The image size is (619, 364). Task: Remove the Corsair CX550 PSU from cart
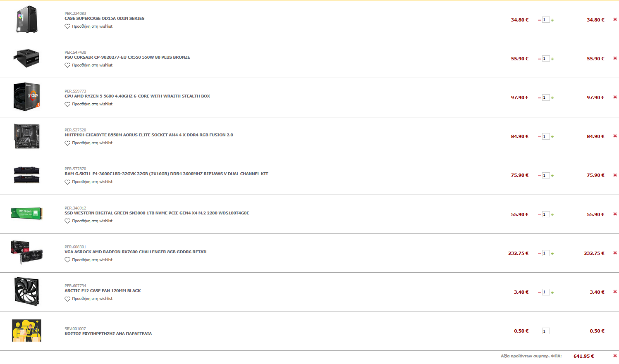coord(615,58)
